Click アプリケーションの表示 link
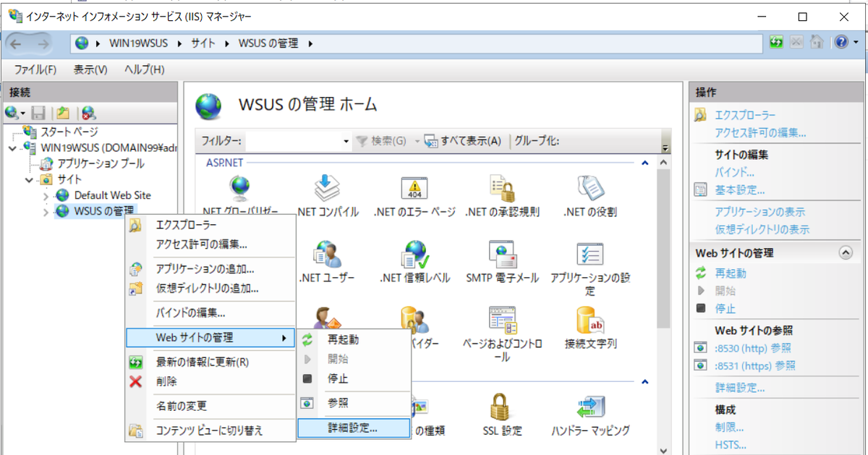868x455 pixels. pyautogui.click(x=759, y=212)
